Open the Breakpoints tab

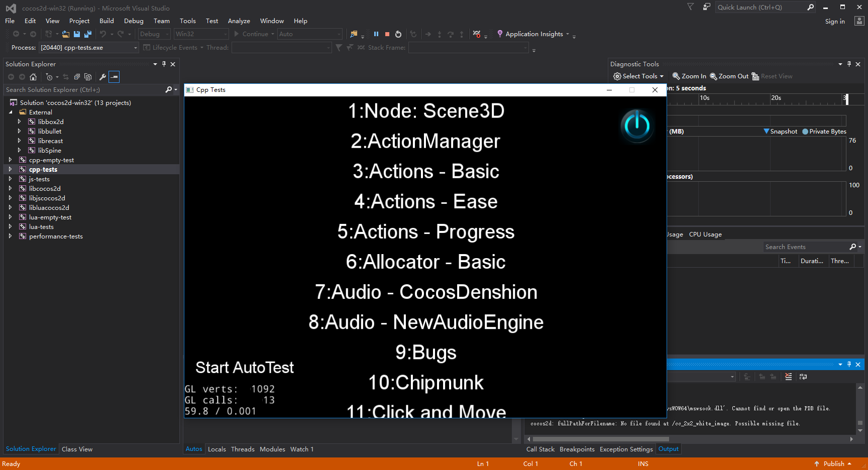(577, 449)
